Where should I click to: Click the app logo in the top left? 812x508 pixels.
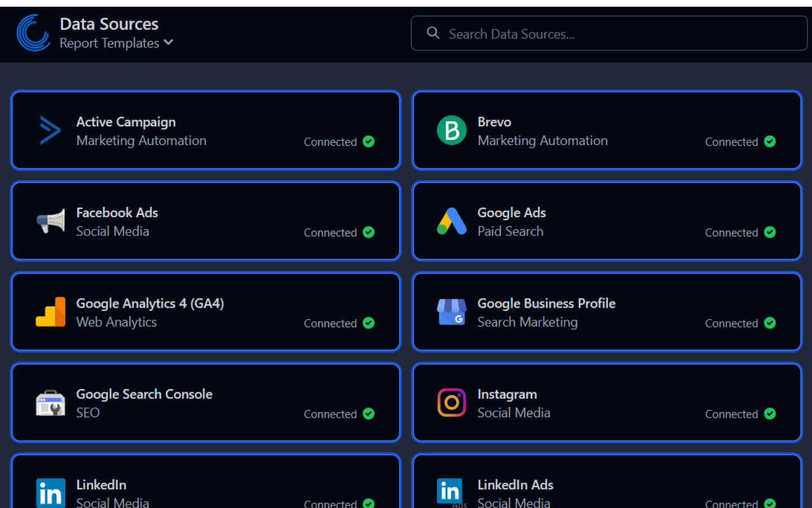tap(33, 33)
